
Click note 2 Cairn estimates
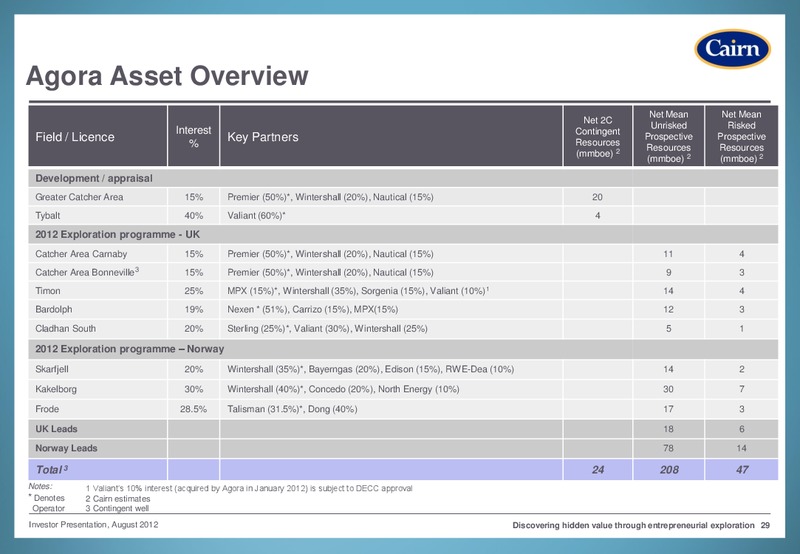point(118,498)
